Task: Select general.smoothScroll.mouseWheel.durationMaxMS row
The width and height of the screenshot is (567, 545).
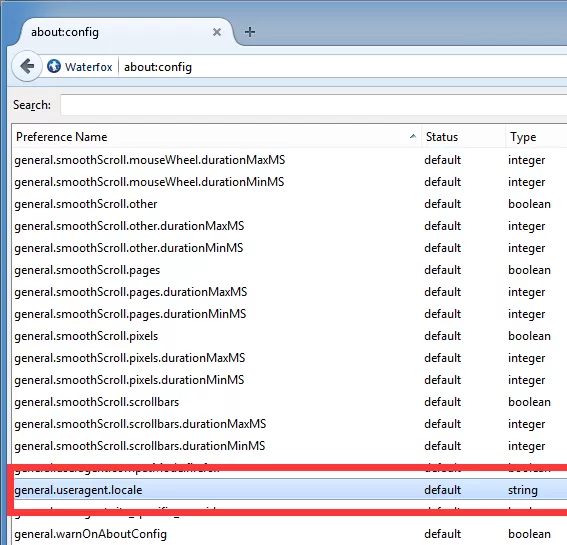Action: point(290,160)
